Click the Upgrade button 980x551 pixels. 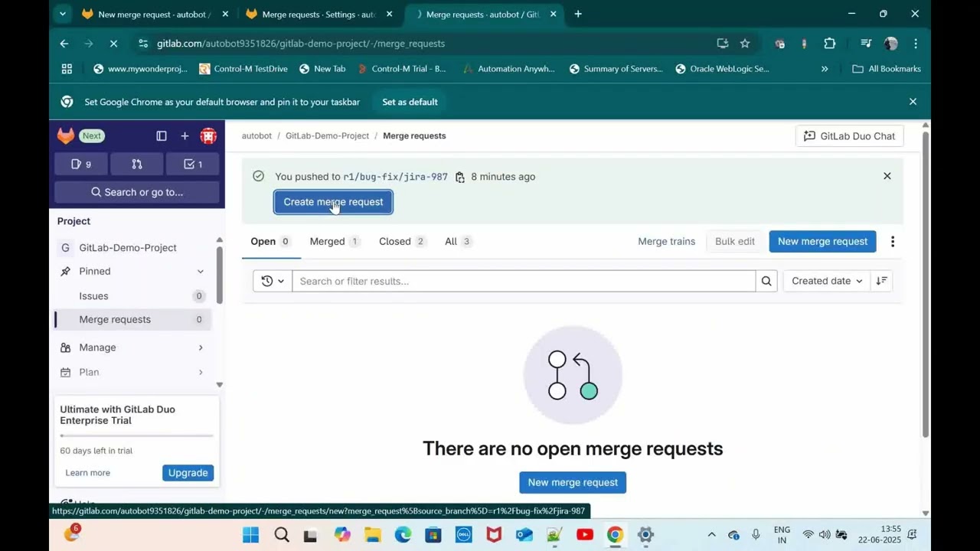coord(188,473)
